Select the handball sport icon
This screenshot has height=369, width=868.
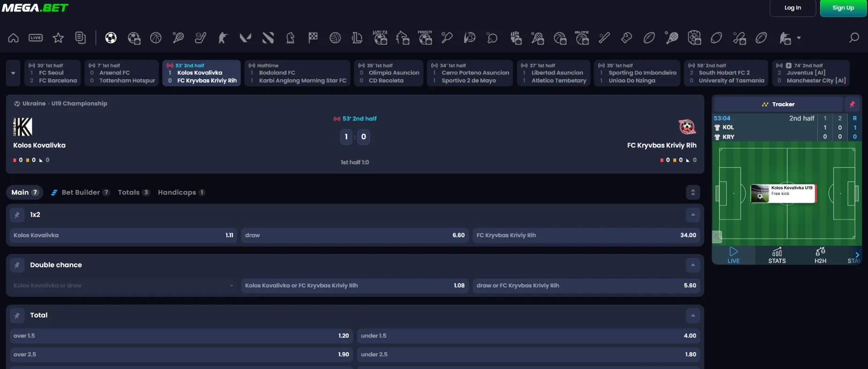click(x=470, y=38)
